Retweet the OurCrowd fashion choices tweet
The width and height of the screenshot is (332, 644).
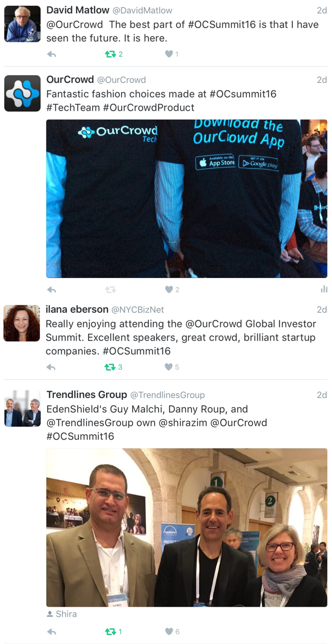[x=110, y=289]
